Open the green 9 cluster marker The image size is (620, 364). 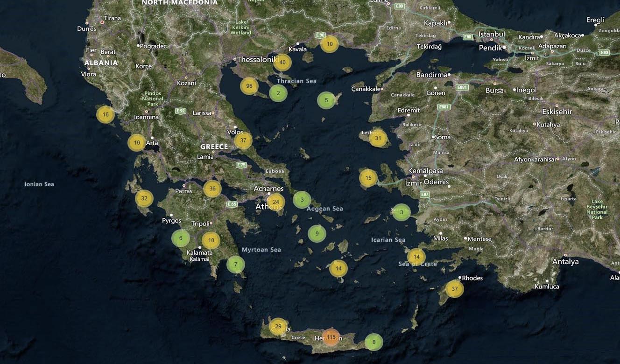pos(317,233)
